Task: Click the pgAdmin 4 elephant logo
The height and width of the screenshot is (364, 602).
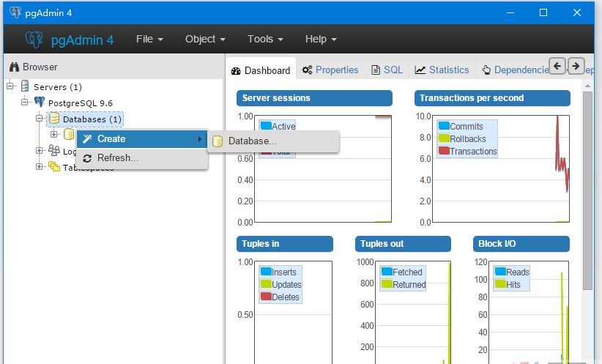Action: tap(34, 39)
